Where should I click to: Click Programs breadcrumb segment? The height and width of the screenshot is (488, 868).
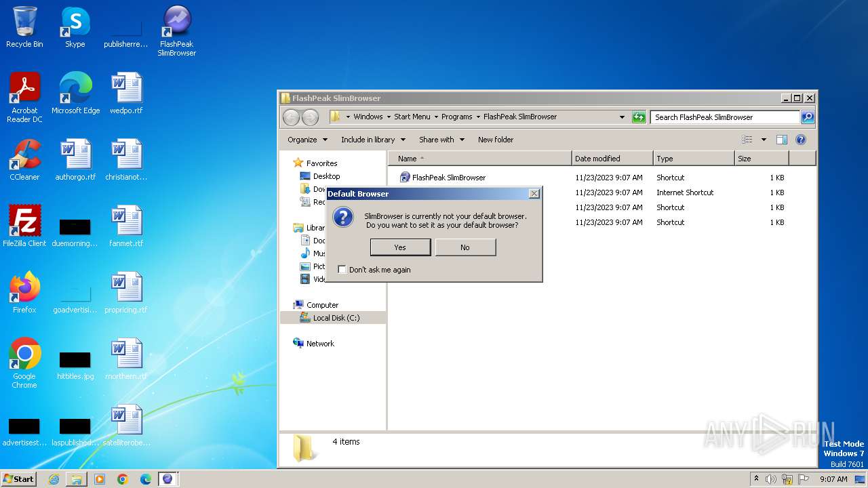pyautogui.click(x=456, y=117)
